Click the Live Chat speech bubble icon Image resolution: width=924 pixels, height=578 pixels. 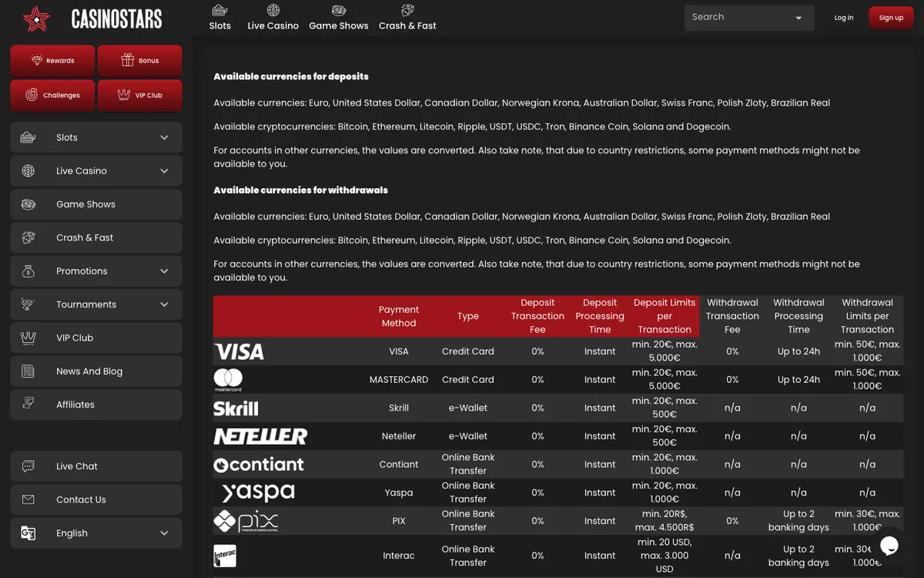point(28,466)
